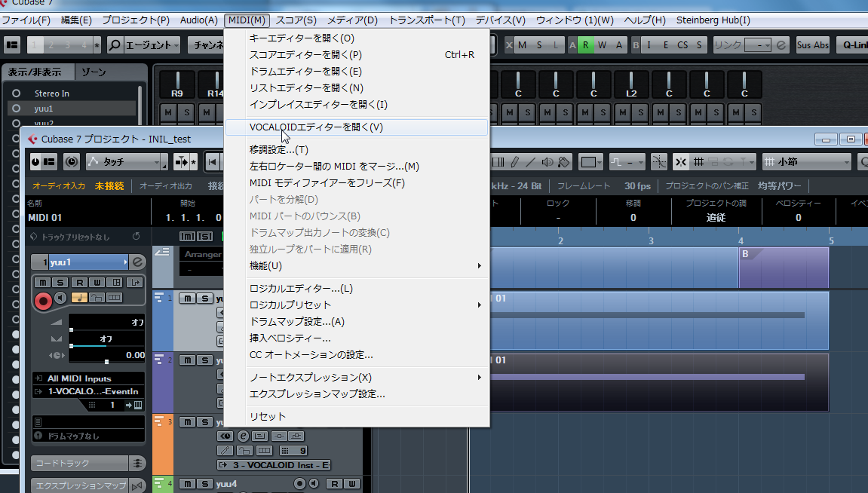Click the 1-VOCALO...-EventIn output routing field
The image size is (868, 493).
89,391
